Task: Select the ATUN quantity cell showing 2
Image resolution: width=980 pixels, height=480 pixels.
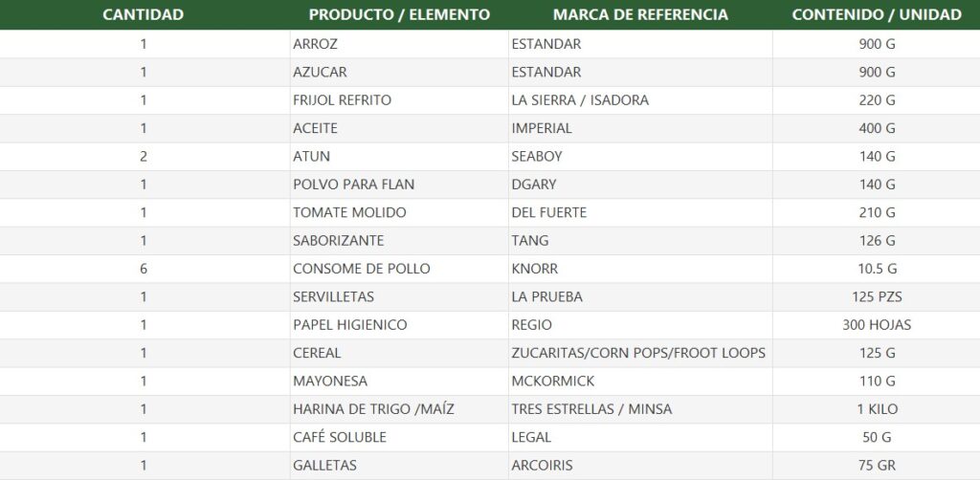Action: click(x=144, y=157)
